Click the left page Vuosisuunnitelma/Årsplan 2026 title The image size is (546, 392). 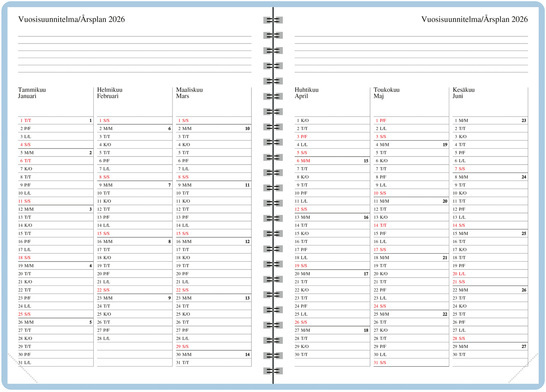coord(71,19)
